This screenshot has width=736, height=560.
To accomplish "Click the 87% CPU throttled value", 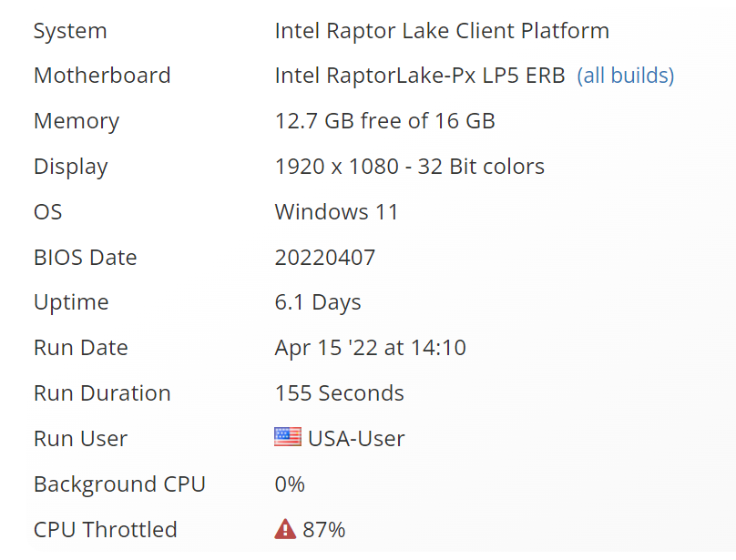I will [323, 530].
